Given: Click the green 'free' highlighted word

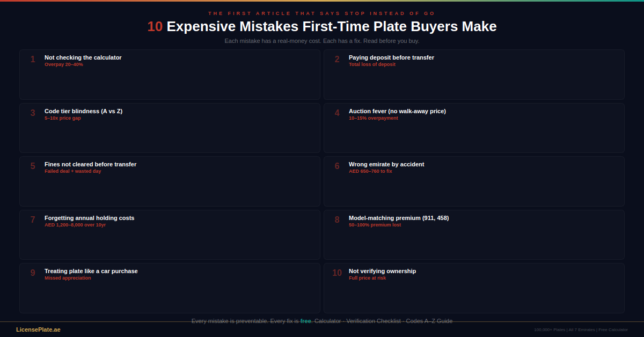Looking at the screenshot, I should 305,321.
